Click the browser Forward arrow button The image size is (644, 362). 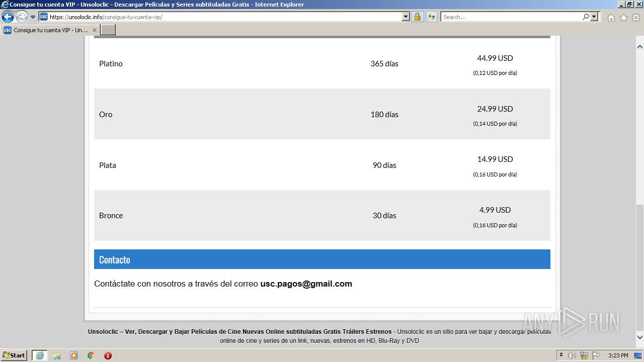[22, 17]
